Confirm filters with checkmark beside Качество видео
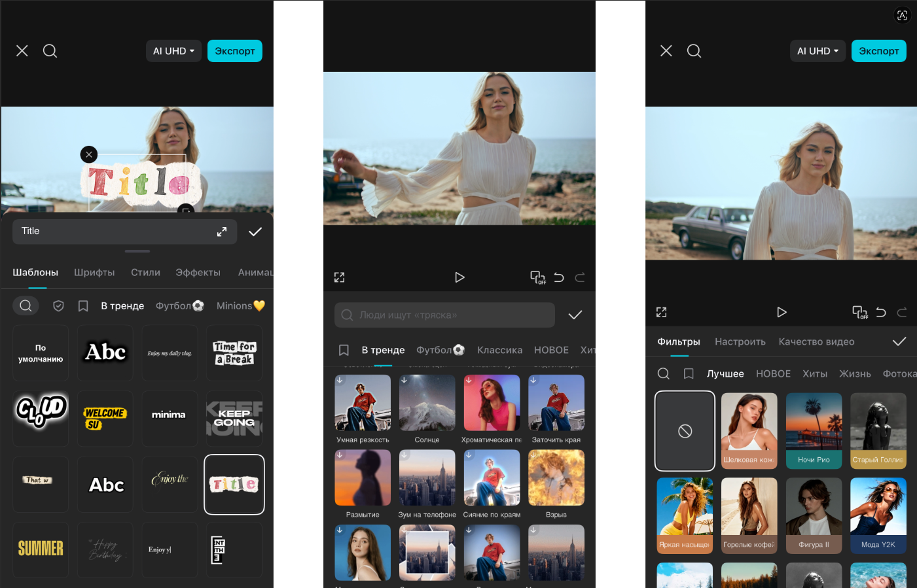The width and height of the screenshot is (917, 588). point(899,341)
